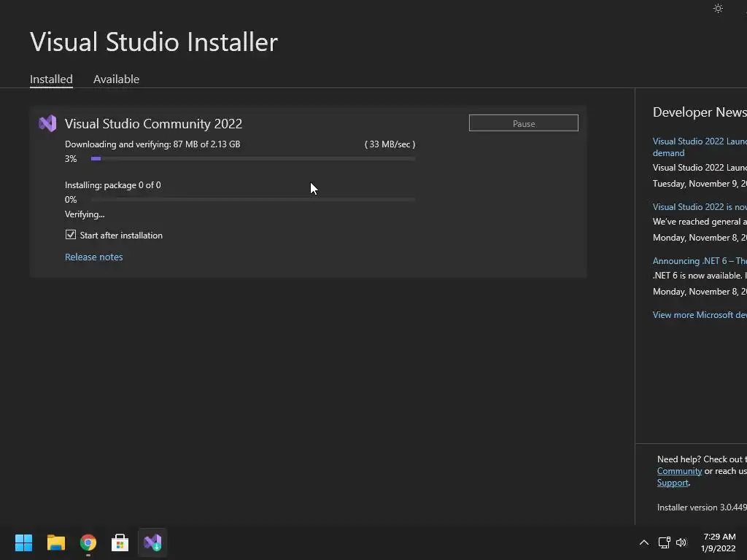Click the download progress bar at 3%

[253, 158]
